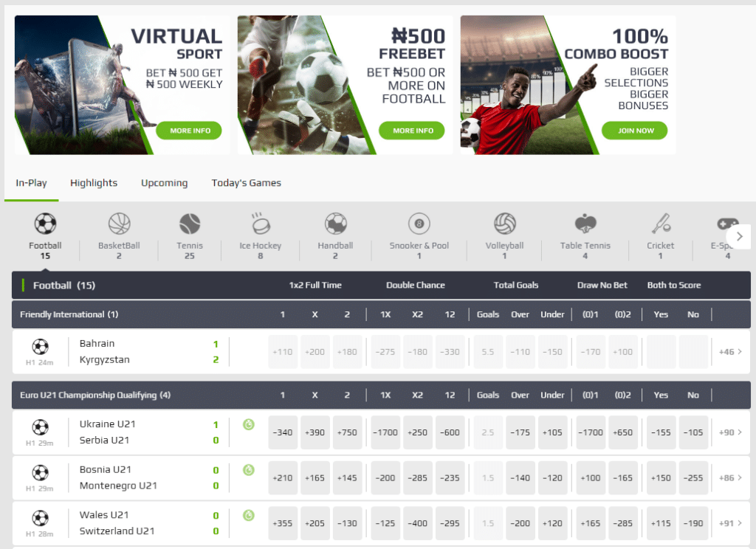Select the BasketBall sport icon
This screenshot has width=756, height=549.
coord(119,224)
